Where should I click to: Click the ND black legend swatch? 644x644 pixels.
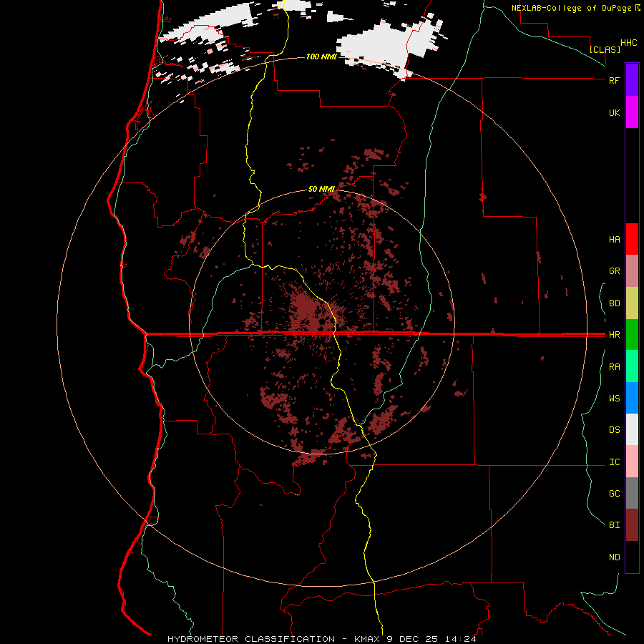coord(632,557)
